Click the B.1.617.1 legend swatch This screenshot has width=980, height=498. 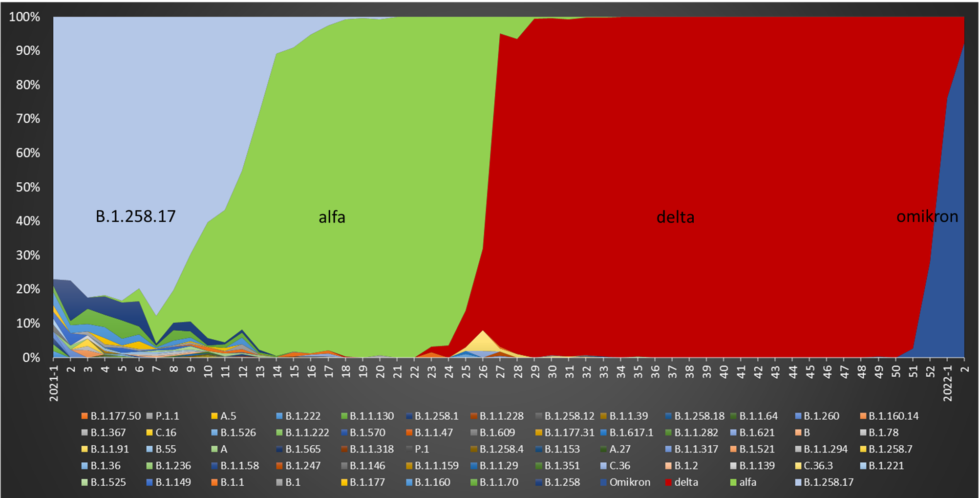tap(603, 433)
